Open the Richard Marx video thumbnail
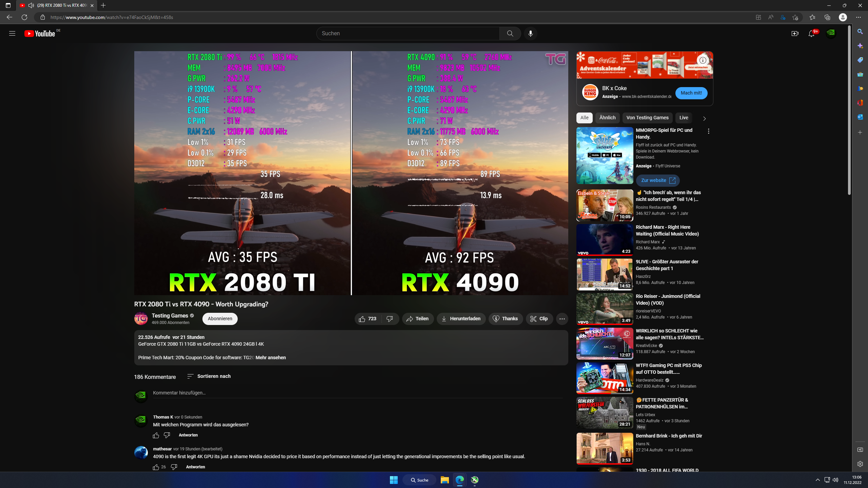Image resolution: width=868 pixels, height=488 pixels. [605, 240]
